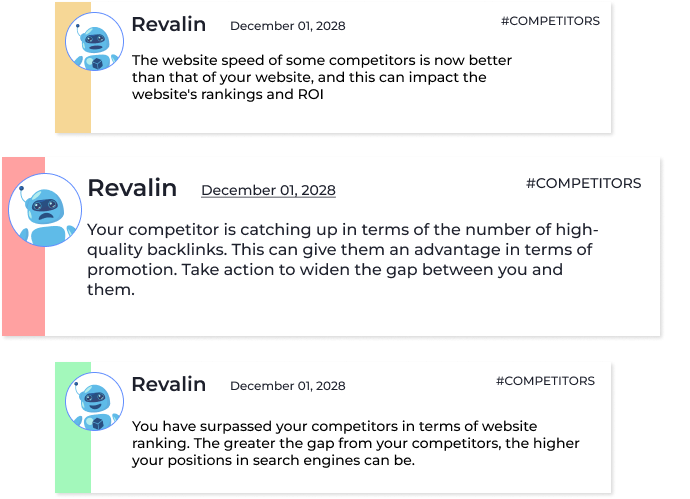Select the high-quality backlinks notification message
Image resolution: width=690 pixels, height=499 pixels.
coord(342,260)
